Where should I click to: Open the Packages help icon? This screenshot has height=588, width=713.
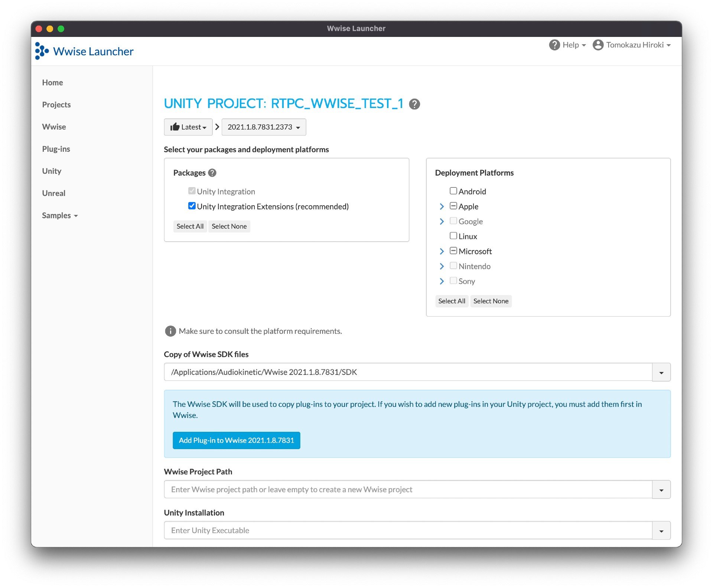click(212, 172)
